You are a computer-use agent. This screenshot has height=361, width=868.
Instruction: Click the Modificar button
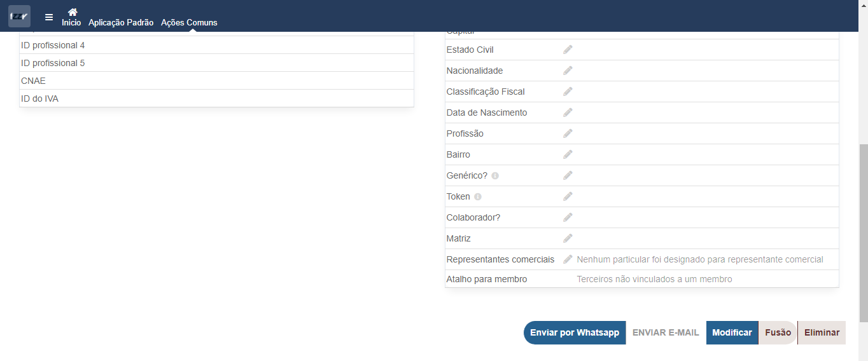(732, 332)
